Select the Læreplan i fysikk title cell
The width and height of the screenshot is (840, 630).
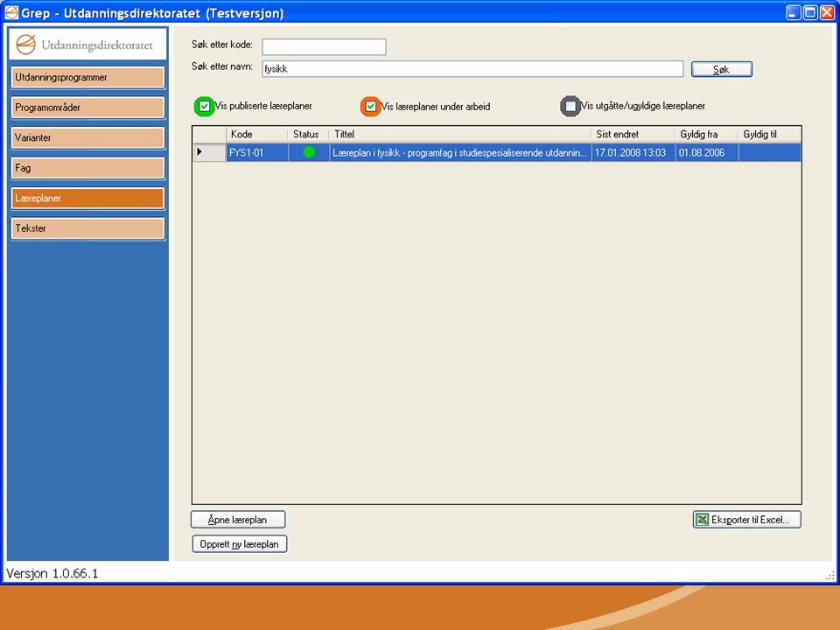click(460, 152)
